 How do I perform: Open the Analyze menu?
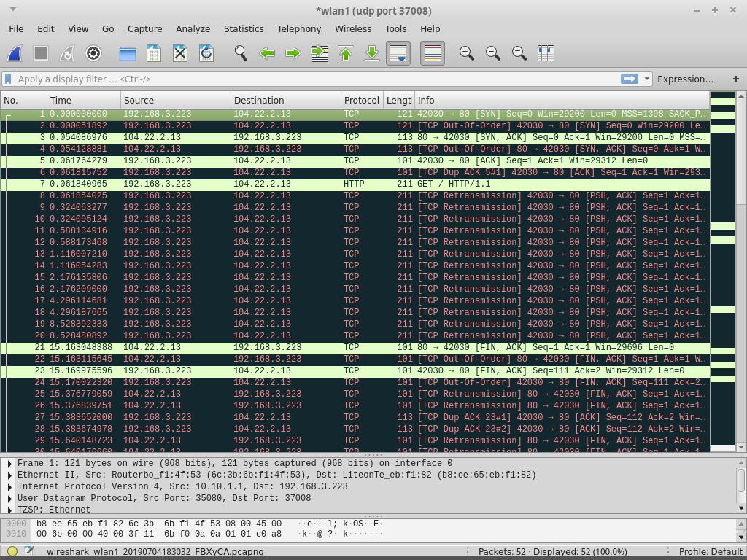193,29
